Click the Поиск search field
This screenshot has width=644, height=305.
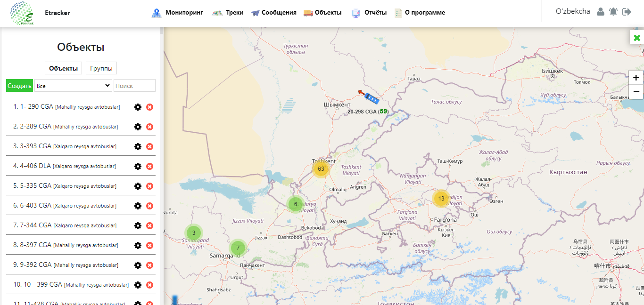click(134, 86)
